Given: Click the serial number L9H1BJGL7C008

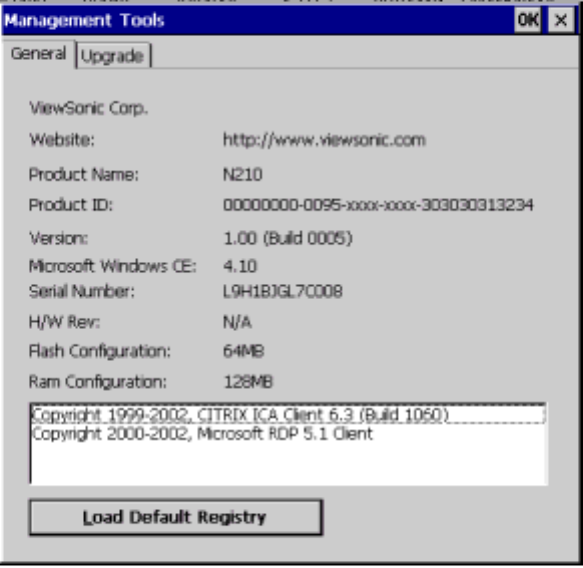Looking at the screenshot, I should click(x=283, y=291).
